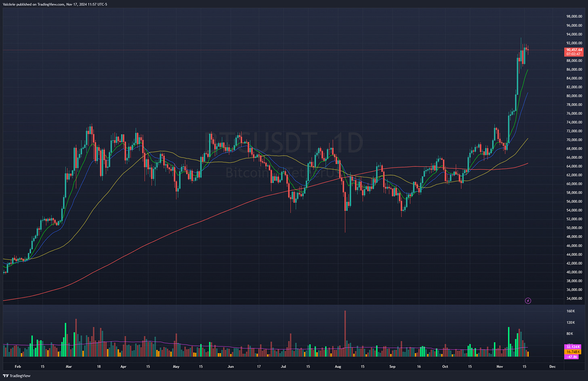Click the candle countdown 07:02:47
The width and height of the screenshot is (588, 381).
point(573,54)
